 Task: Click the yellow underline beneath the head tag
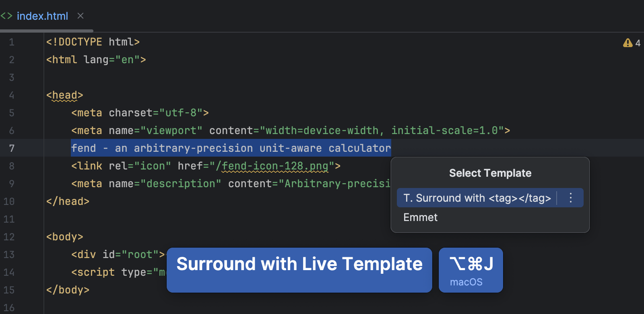(64, 101)
